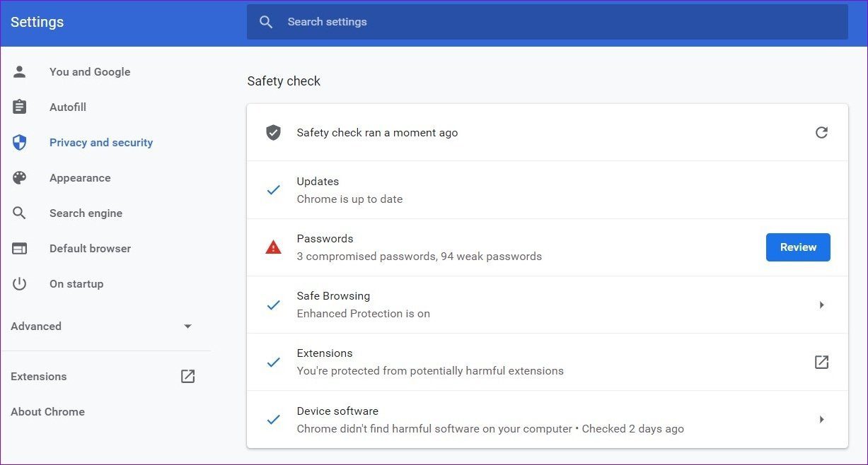Screen dimensions: 868x465
Task: Click the checkmark icon beside Device software
Action: pyautogui.click(x=273, y=420)
